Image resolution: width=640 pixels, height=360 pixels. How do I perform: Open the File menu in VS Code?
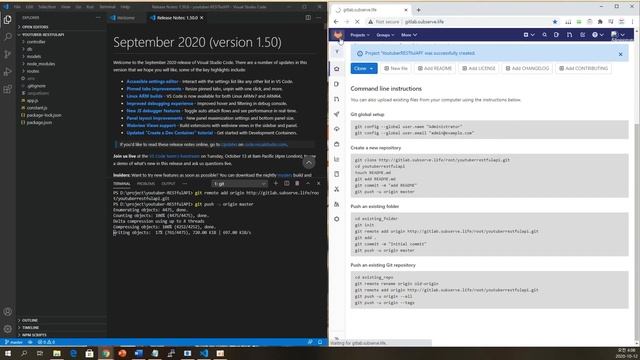coord(17,7)
